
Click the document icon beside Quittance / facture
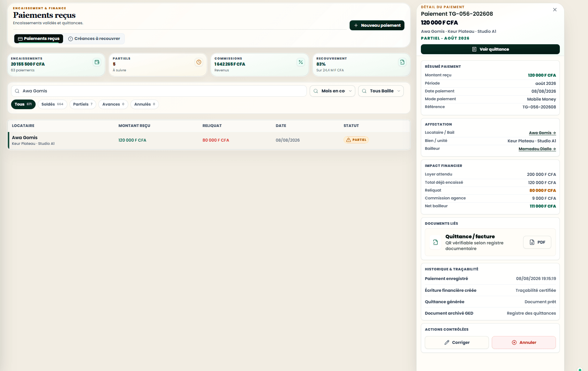point(435,242)
